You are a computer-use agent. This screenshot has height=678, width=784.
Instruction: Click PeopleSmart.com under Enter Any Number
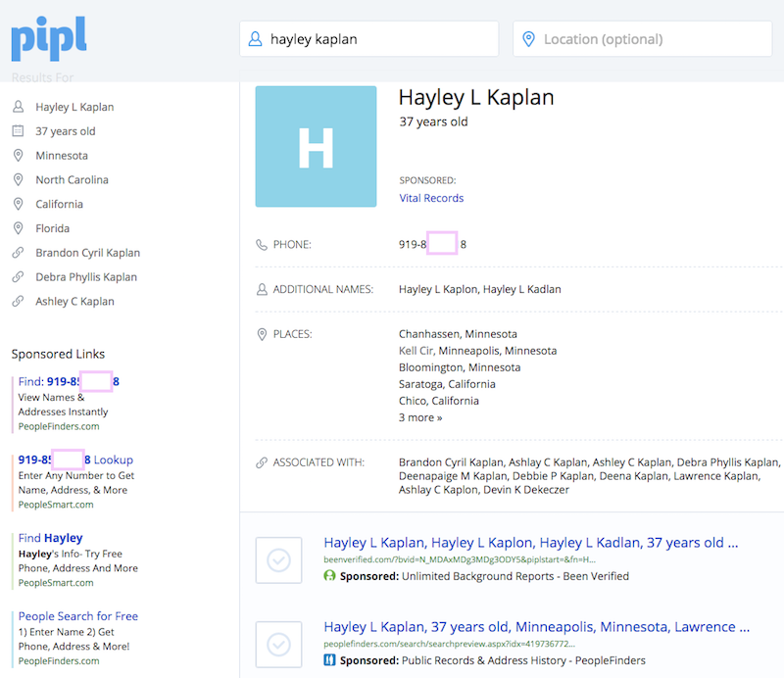point(56,505)
